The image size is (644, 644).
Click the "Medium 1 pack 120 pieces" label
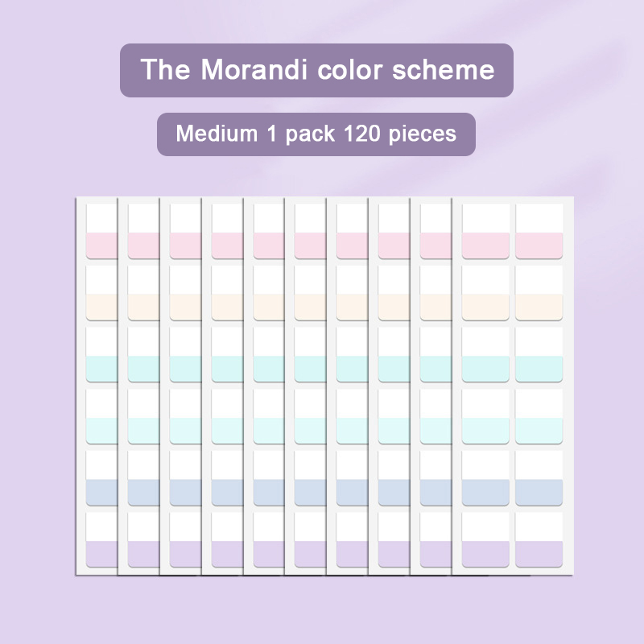[316, 134]
